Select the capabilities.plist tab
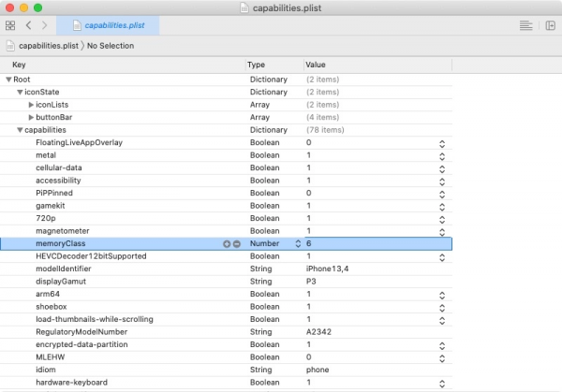 [107, 25]
